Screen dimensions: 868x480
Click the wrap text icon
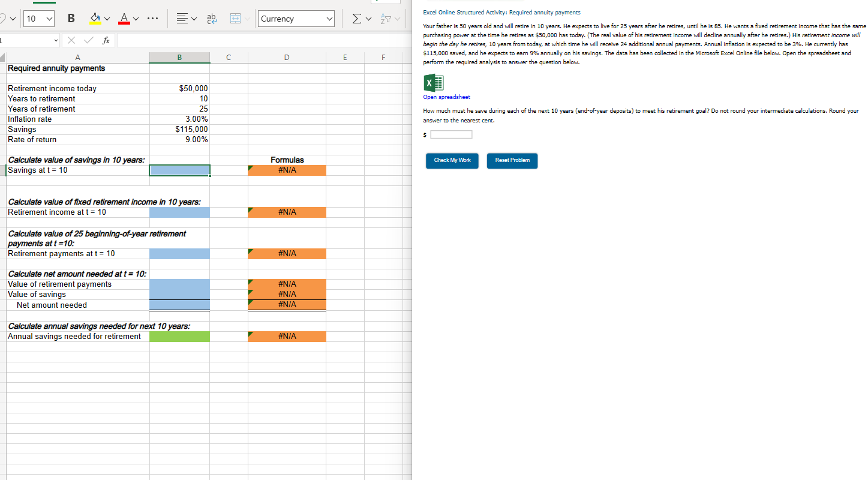pyautogui.click(x=211, y=19)
